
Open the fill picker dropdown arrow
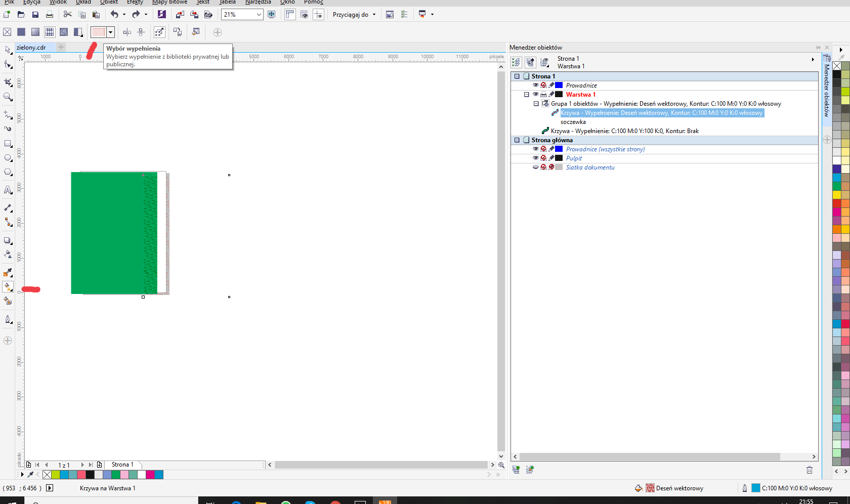tap(110, 32)
